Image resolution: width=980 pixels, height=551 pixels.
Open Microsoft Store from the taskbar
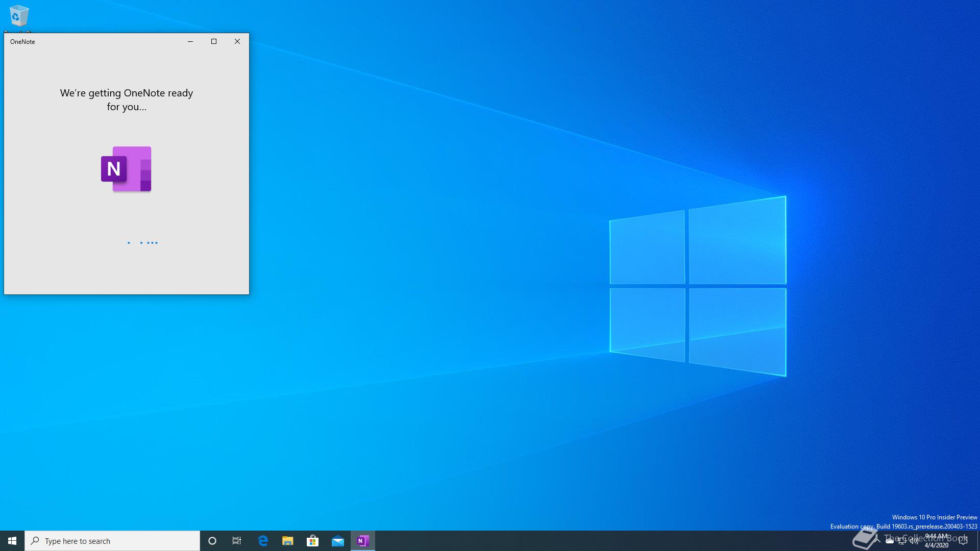click(313, 541)
